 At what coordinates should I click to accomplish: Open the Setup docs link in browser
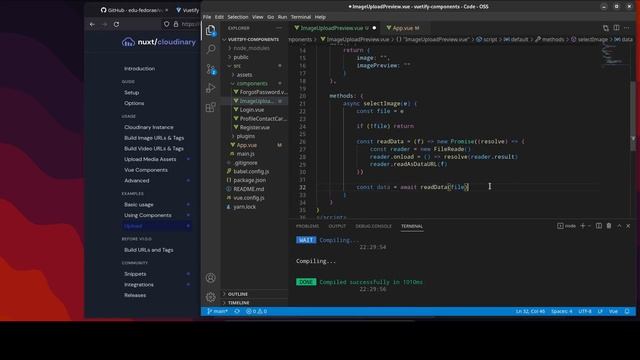pos(131,93)
